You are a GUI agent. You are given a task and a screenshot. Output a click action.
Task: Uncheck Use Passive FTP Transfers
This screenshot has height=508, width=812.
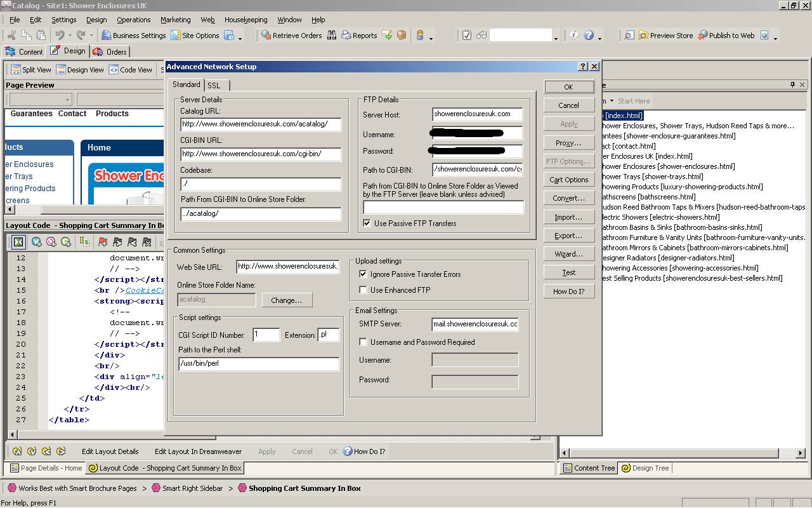[367, 224]
